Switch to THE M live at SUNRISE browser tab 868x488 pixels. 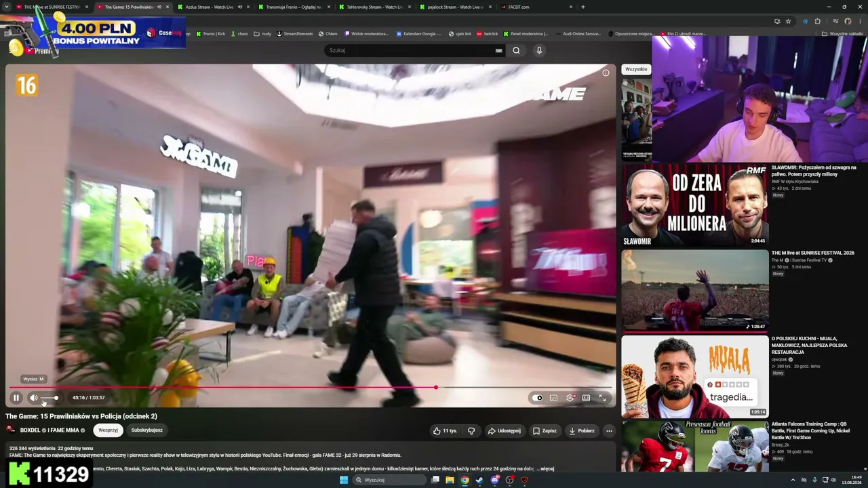52,7
